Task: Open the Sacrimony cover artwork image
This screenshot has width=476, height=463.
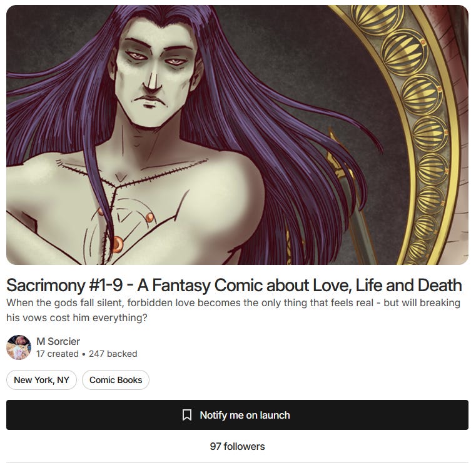Action: coord(237,135)
